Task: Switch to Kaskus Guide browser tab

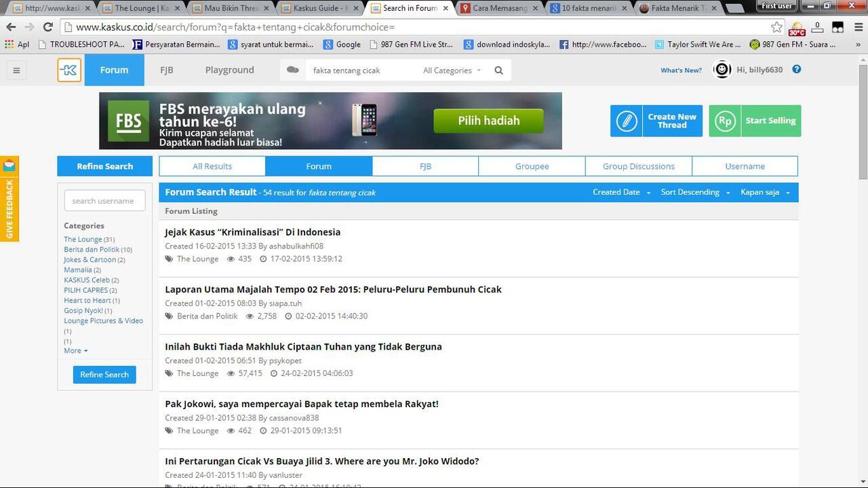Action: 320,8
